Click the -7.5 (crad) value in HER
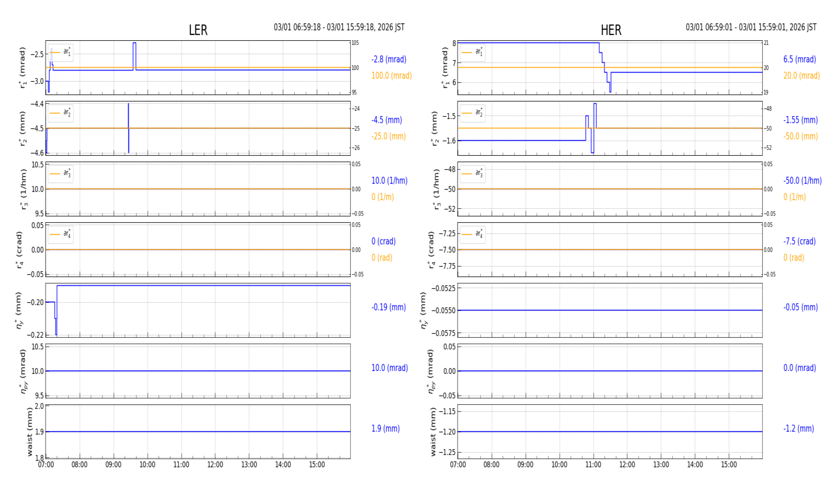 [x=799, y=242]
